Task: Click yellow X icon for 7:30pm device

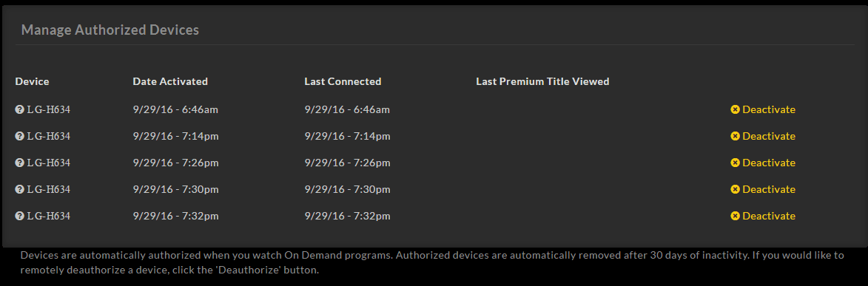Action: pos(735,189)
